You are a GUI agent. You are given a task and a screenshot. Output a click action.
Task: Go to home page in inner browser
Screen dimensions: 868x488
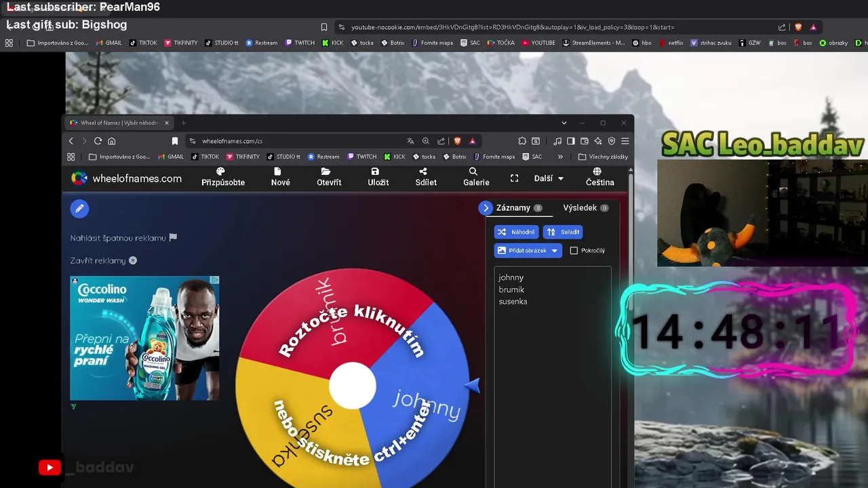click(x=112, y=141)
